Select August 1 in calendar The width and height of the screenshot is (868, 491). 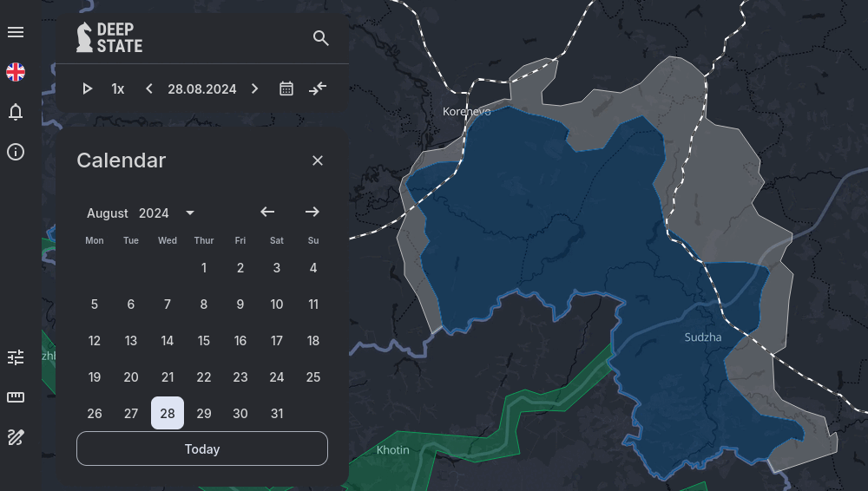coord(204,268)
